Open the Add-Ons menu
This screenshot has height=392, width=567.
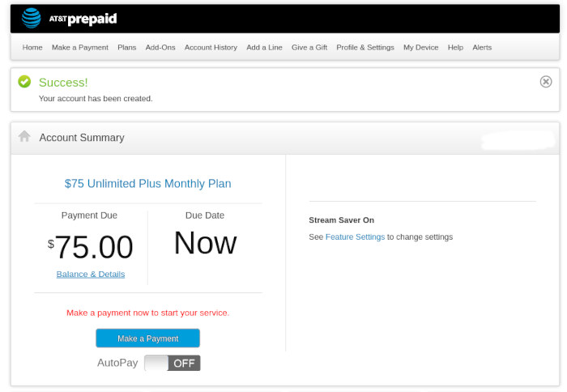tap(160, 48)
